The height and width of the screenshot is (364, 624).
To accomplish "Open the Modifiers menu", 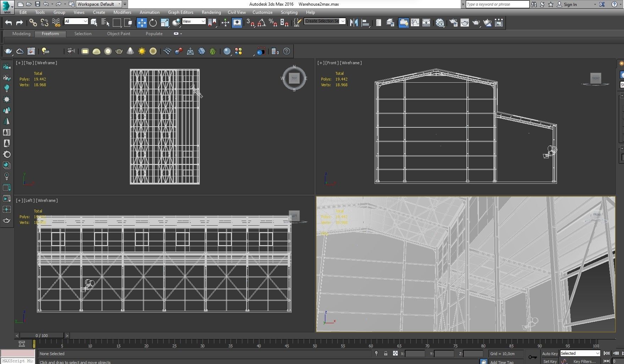I will [122, 12].
